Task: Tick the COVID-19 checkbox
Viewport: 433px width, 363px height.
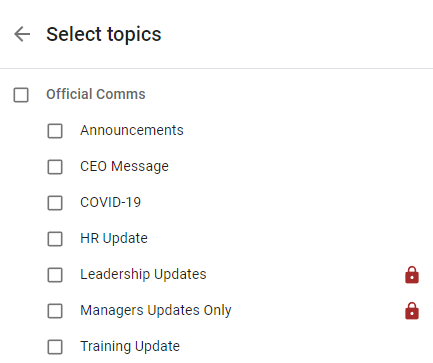Action: 55,203
